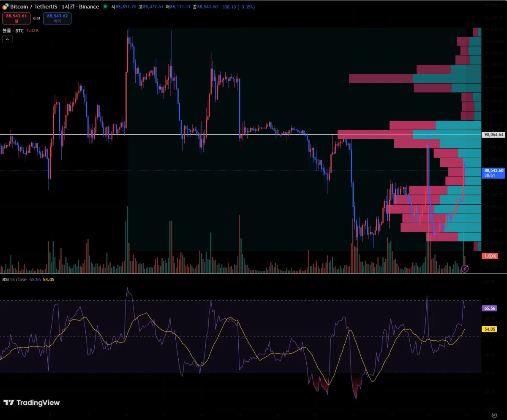Click the TradingView logo
Image resolution: width=507 pixels, height=420 pixels.
32,403
